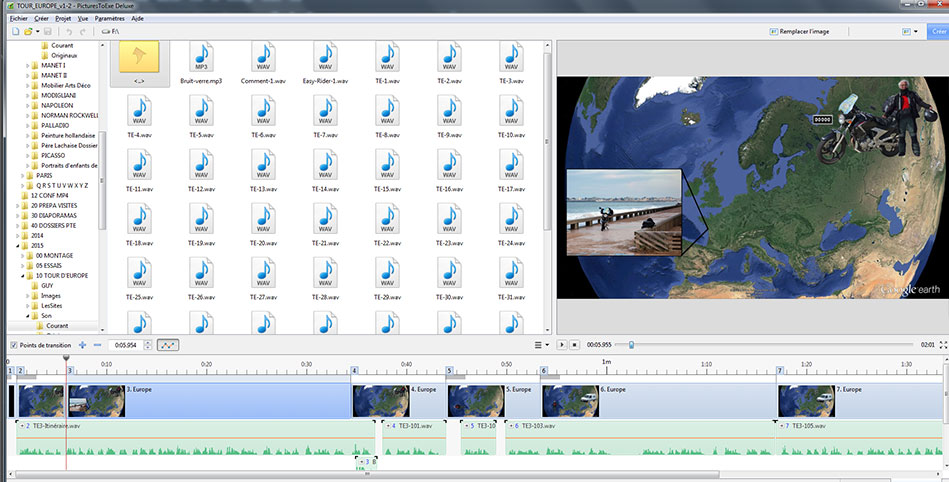The image size is (949, 482).
Task: Open the Paramètres menu
Action: [110, 18]
